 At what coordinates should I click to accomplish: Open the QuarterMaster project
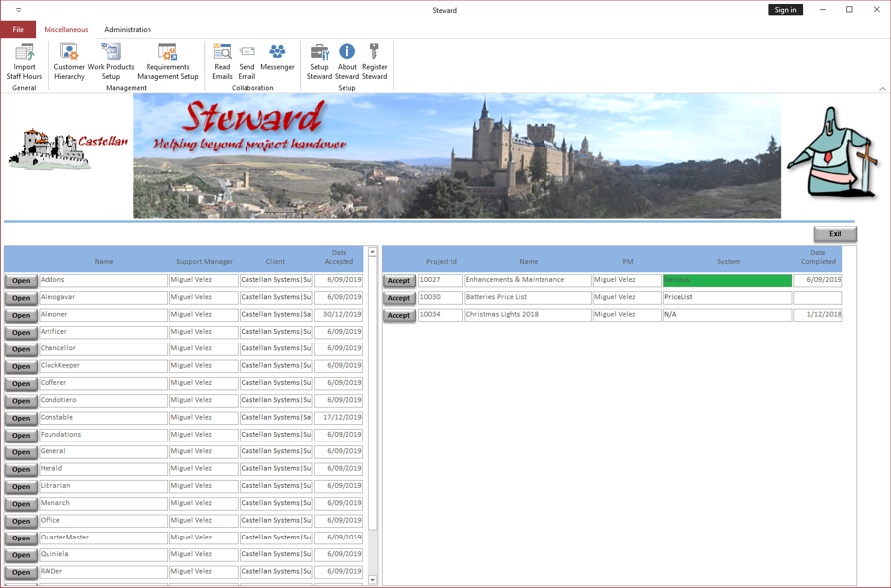coord(21,538)
